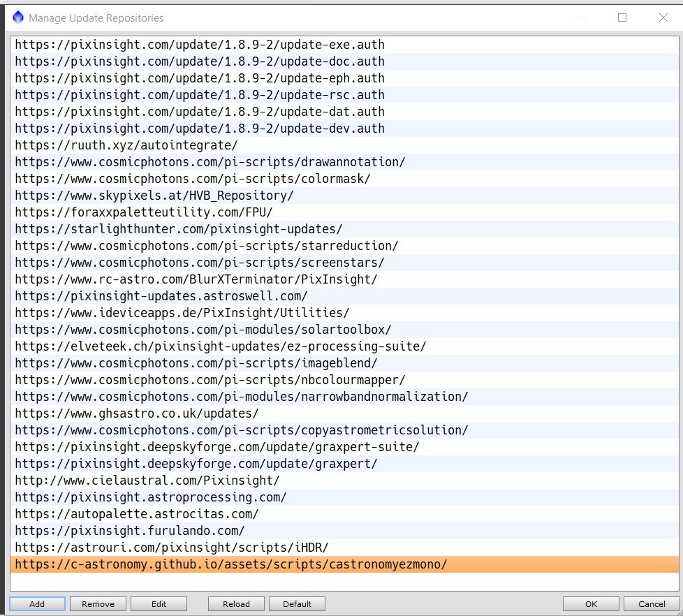Select the update-doc.auth repository row
Viewport: 683px width, 616px height.
(344, 61)
